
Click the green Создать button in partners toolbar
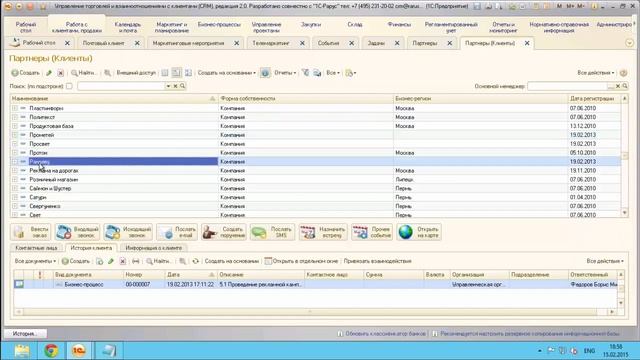[25, 73]
